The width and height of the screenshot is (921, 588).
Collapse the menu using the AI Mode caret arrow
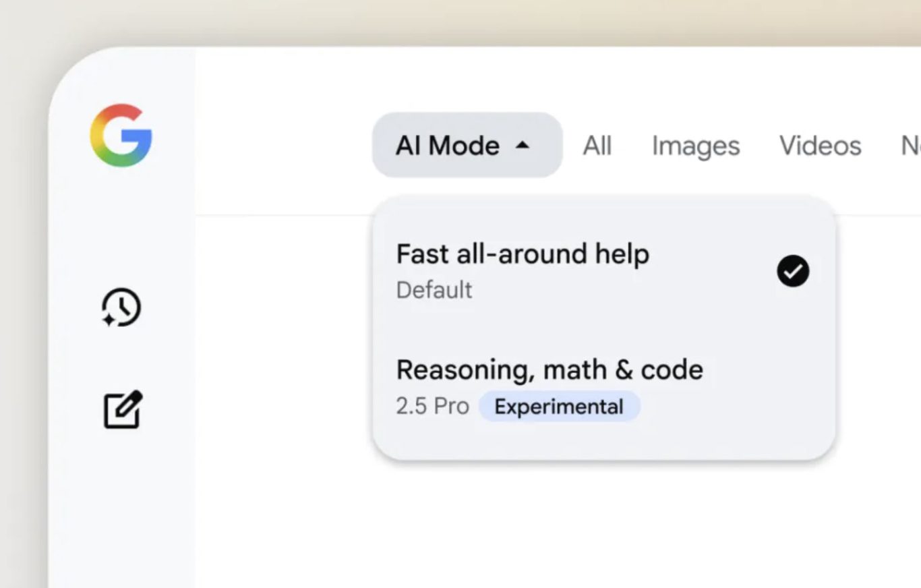tap(523, 145)
